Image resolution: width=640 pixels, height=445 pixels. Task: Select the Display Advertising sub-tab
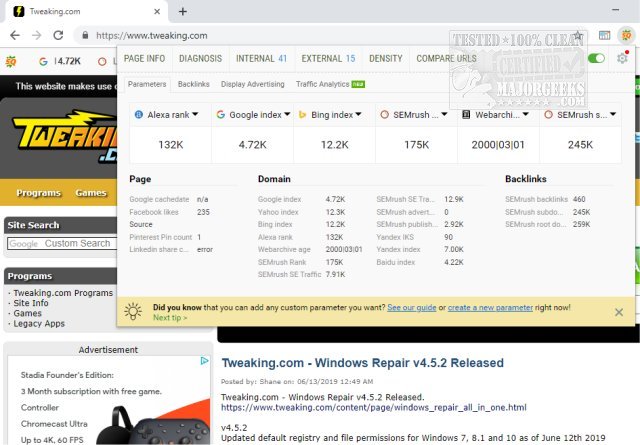[253, 84]
